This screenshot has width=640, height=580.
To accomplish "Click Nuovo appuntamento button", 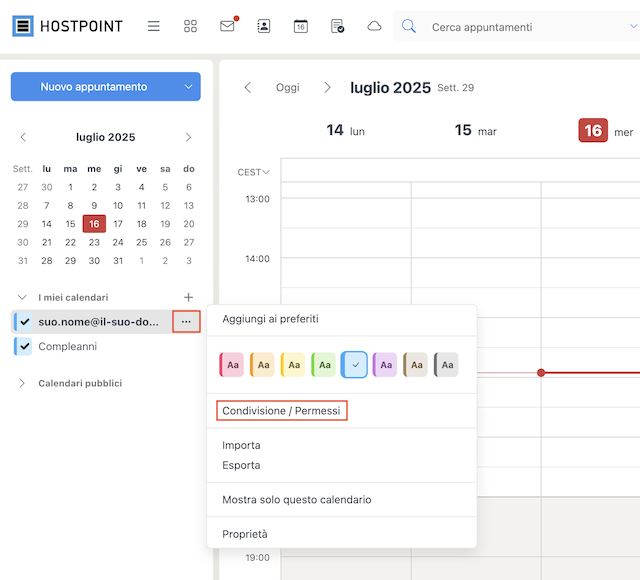I will (x=93, y=87).
